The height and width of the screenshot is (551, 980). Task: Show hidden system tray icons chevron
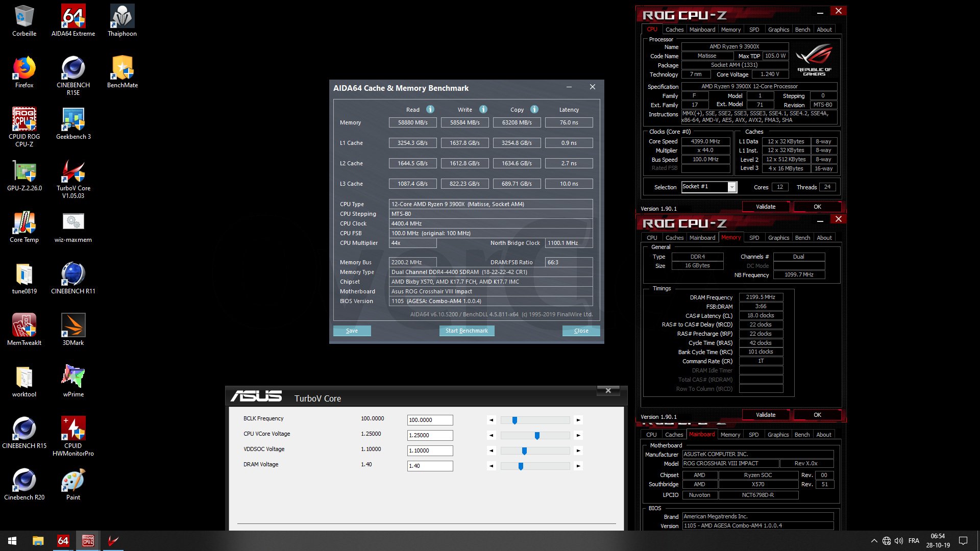(x=874, y=541)
